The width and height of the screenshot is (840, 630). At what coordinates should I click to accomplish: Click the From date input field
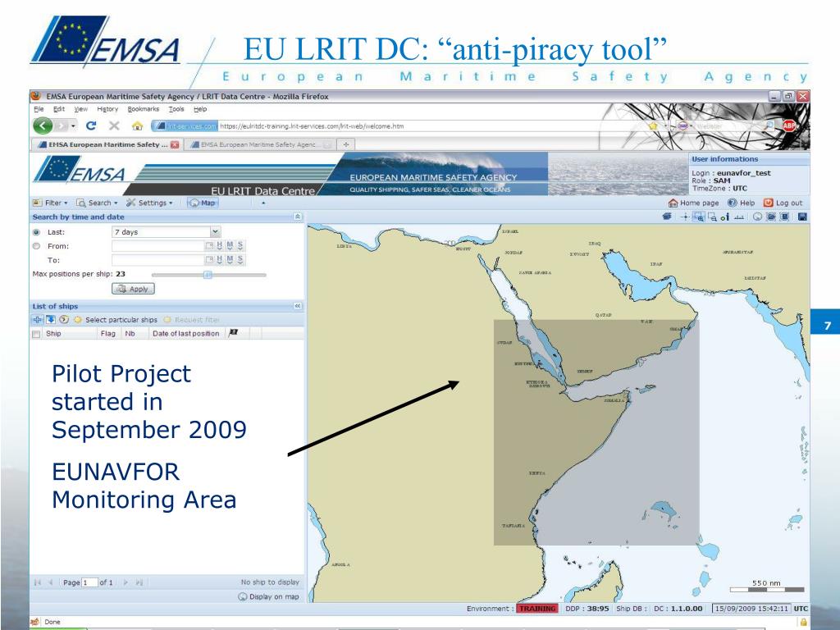pos(157,245)
